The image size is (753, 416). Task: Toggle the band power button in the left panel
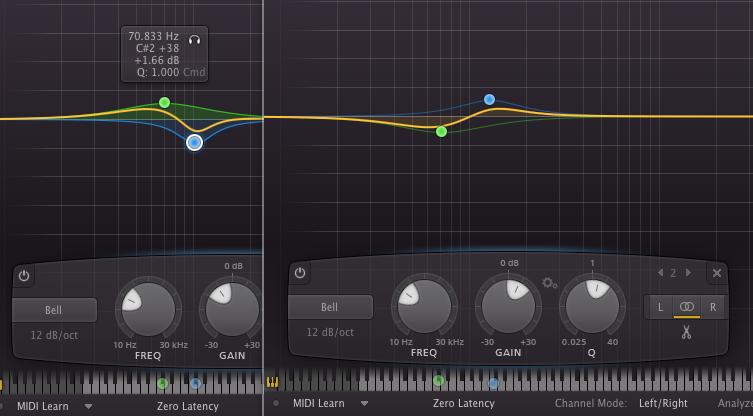click(x=24, y=276)
